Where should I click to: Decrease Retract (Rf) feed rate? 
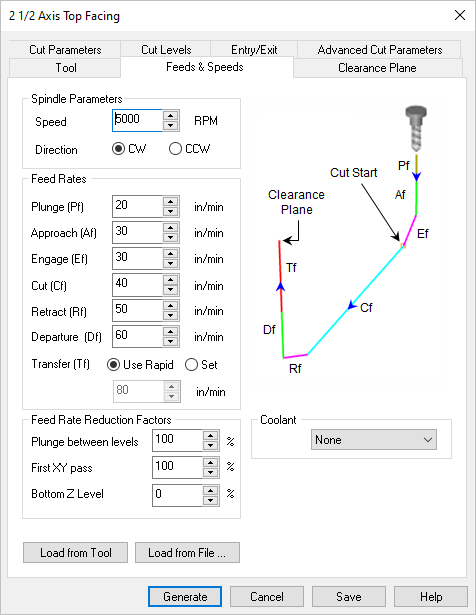coord(171,316)
